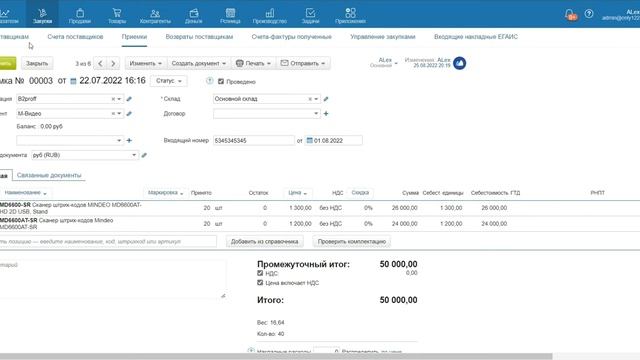Expand the Изменить dropdown
This screenshot has width=640, height=360.
point(145,63)
